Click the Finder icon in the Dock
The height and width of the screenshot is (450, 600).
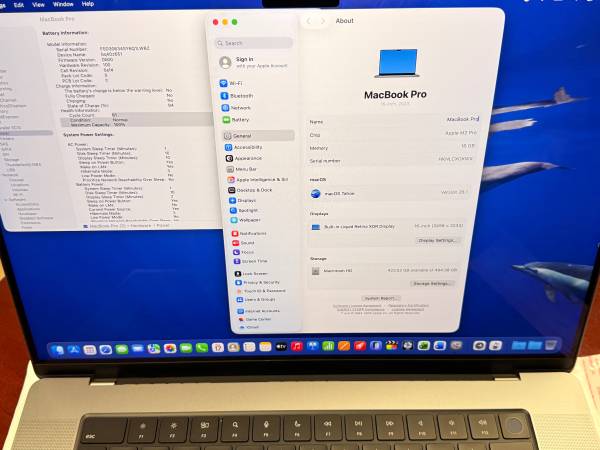click(59, 349)
